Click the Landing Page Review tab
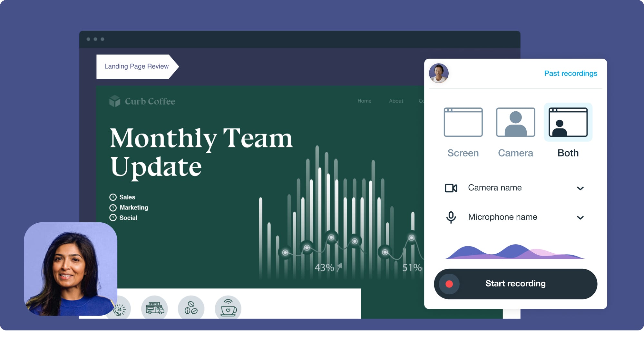This screenshot has width=644, height=364. coord(137,66)
